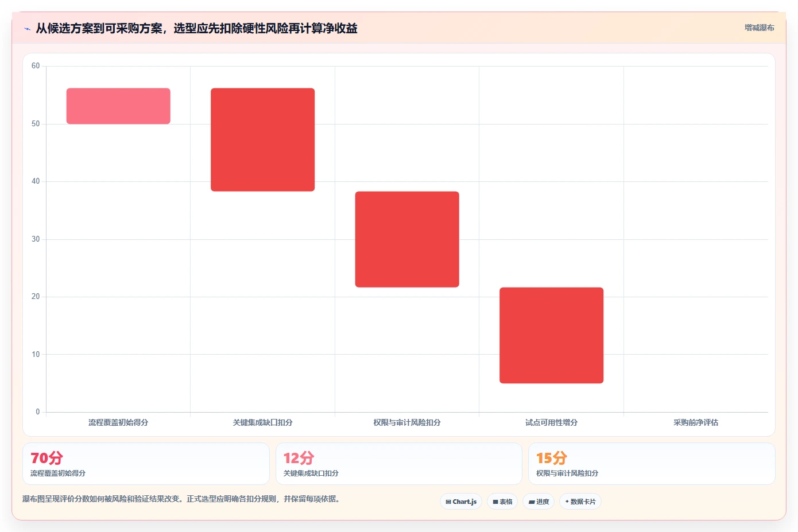Image resolution: width=798 pixels, height=532 pixels.
Task: Select the 15分 data card
Action: (652, 464)
